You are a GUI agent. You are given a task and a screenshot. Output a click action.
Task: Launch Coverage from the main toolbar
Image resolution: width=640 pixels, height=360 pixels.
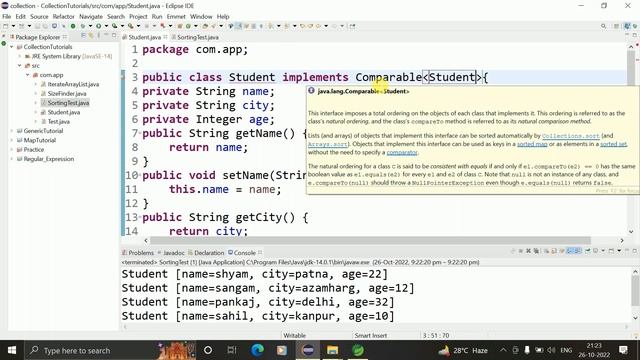115,26
